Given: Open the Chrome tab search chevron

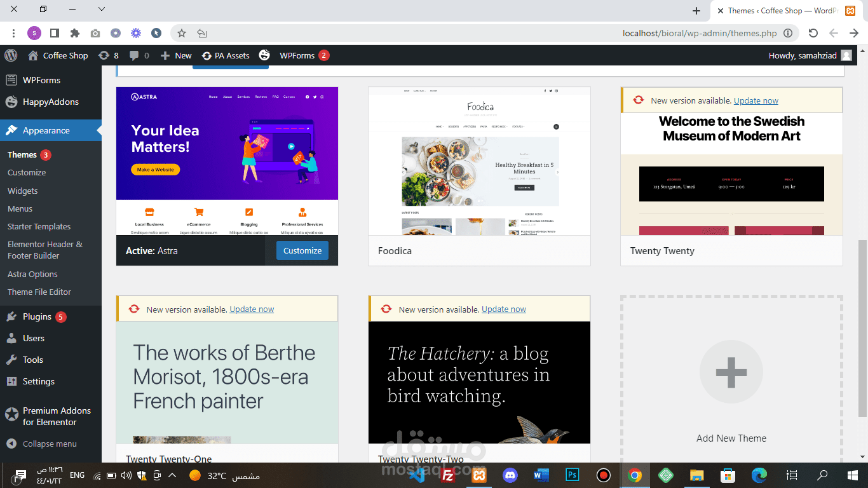Looking at the screenshot, I should point(102,10).
